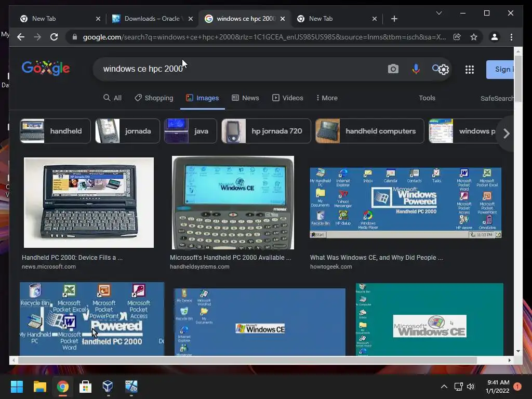Close the windows ce hpc 2000 tab
532x399 pixels.
(282, 19)
